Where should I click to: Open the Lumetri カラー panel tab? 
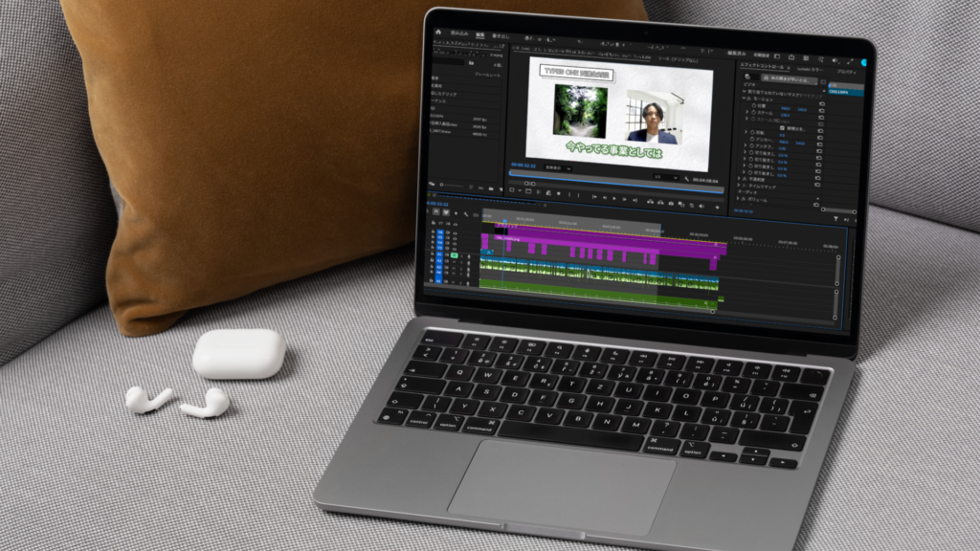pyautogui.click(x=810, y=69)
